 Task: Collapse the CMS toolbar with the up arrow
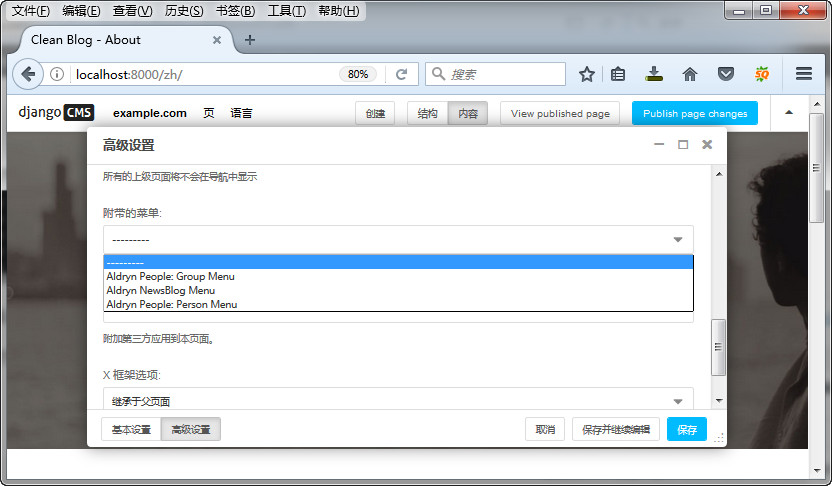789,112
